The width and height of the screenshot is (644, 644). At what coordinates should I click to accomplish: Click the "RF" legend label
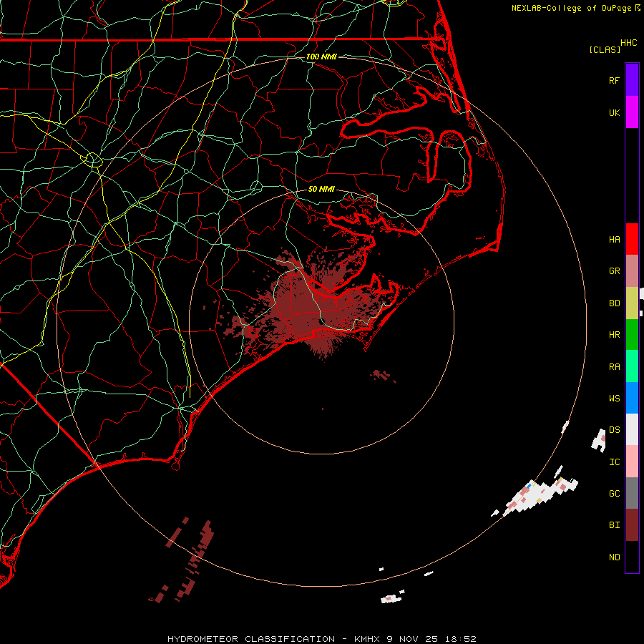click(x=614, y=80)
